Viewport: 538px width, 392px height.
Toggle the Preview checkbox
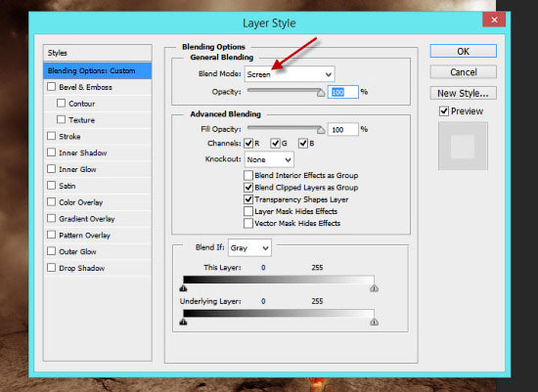444,111
